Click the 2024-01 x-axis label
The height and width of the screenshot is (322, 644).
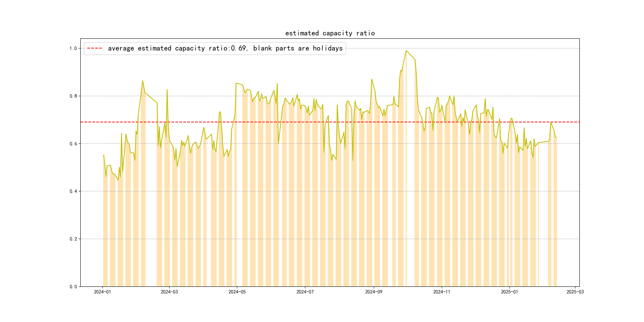[102, 292]
